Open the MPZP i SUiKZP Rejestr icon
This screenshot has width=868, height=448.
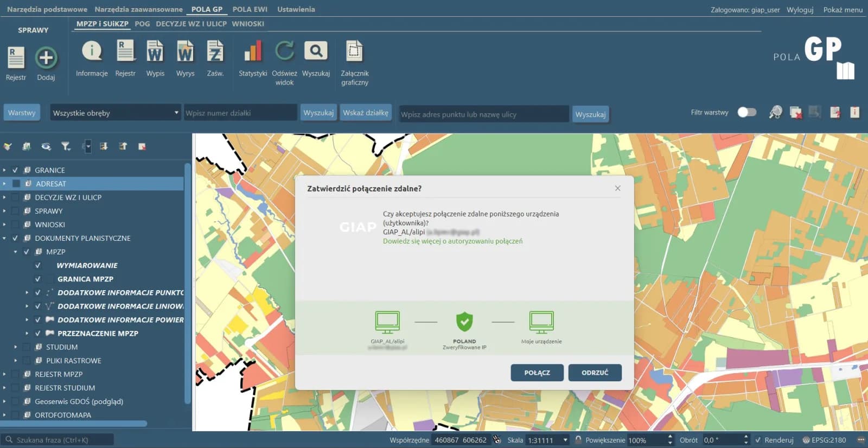click(125, 51)
